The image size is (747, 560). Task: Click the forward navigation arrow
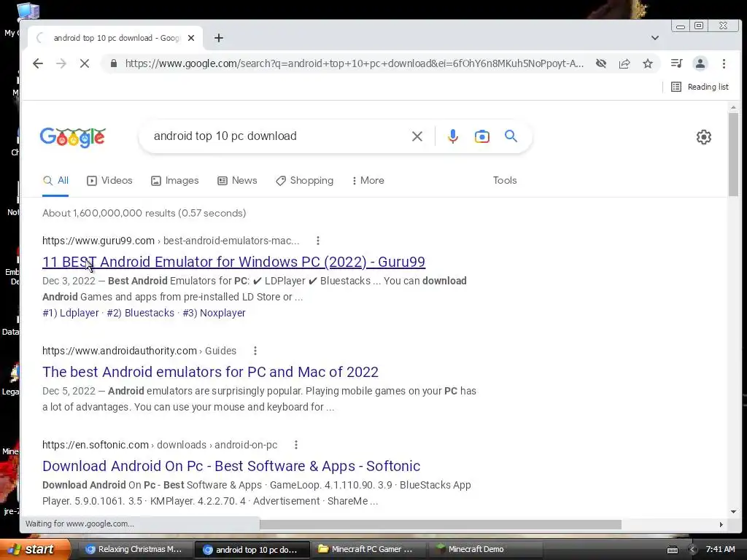61,63
